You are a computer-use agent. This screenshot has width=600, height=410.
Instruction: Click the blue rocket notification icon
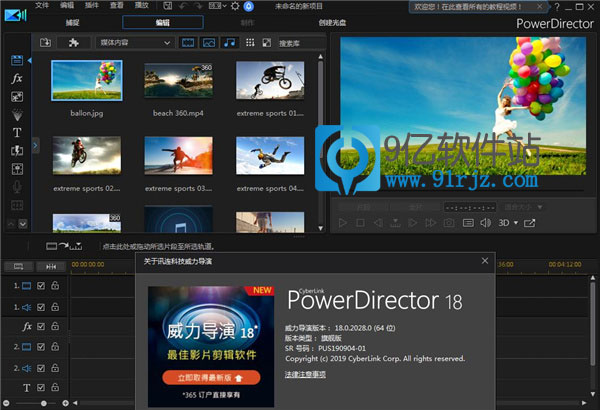[x=249, y=6]
